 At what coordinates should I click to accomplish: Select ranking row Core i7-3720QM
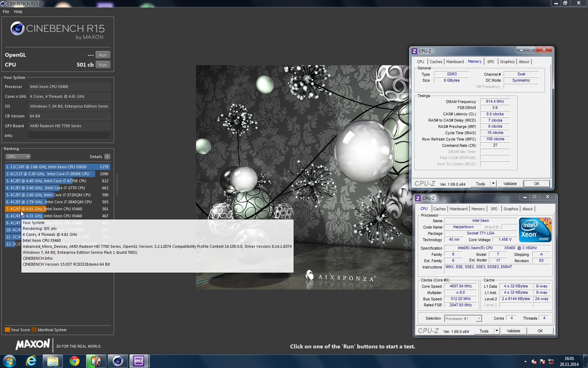coord(57,195)
